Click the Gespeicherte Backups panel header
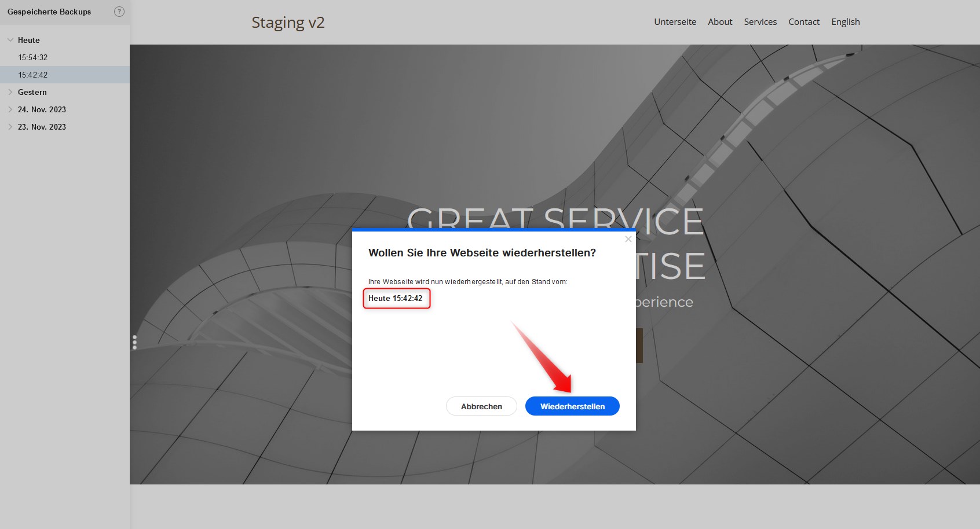 tap(49, 12)
